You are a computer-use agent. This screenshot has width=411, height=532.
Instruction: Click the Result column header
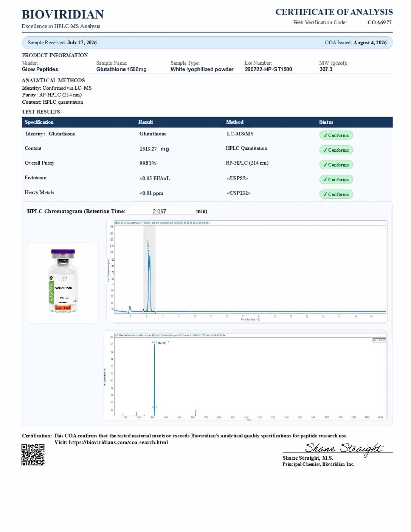pos(146,122)
